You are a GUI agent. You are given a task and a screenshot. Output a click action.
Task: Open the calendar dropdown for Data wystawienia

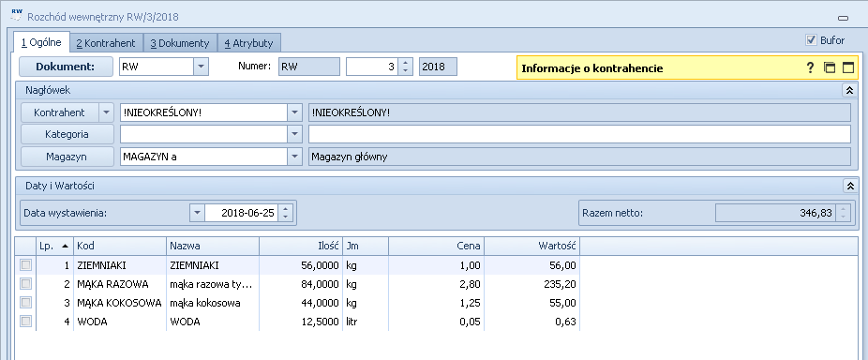[x=197, y=213]
